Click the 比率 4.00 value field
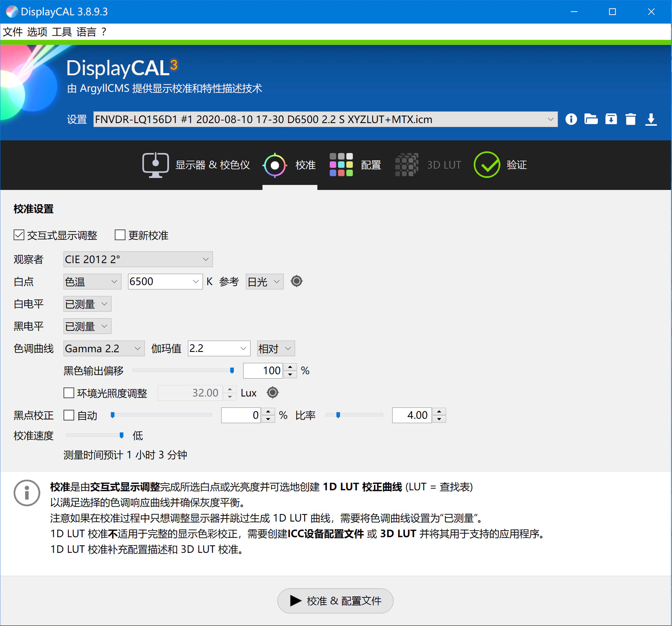 pos(412,415)
